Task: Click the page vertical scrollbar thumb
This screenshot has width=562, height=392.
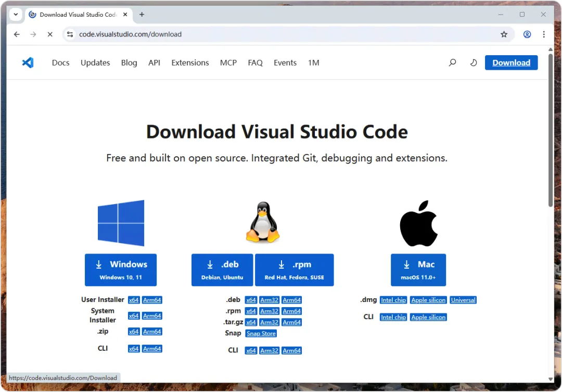Action: (551, 130)
